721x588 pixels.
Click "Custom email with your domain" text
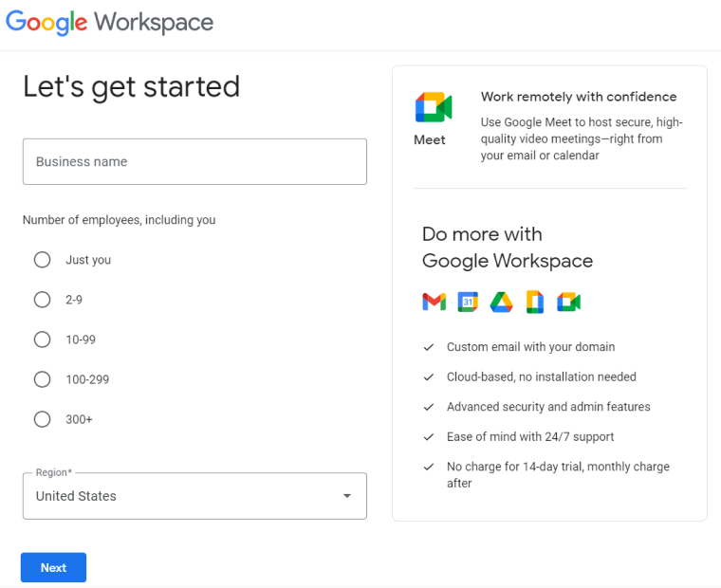point(530,347)
